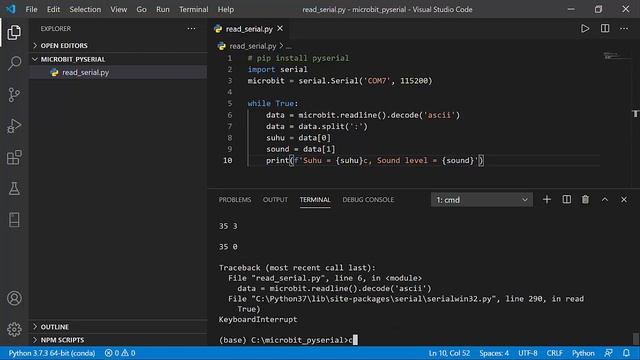Open the Source Control view
Image resolution: width=640 pixels, height=360 pixels.
pos(14,95)
